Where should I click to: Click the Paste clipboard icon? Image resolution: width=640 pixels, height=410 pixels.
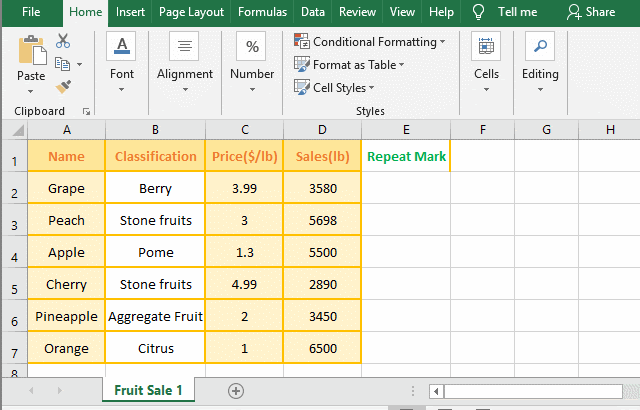[x=32, y=50]
